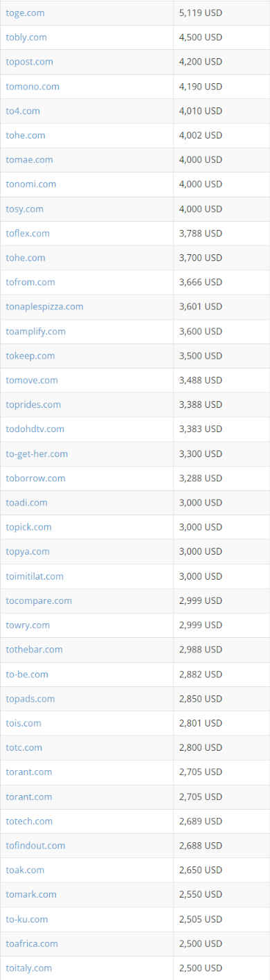Select tosy.com domain link

pos(25,208)
